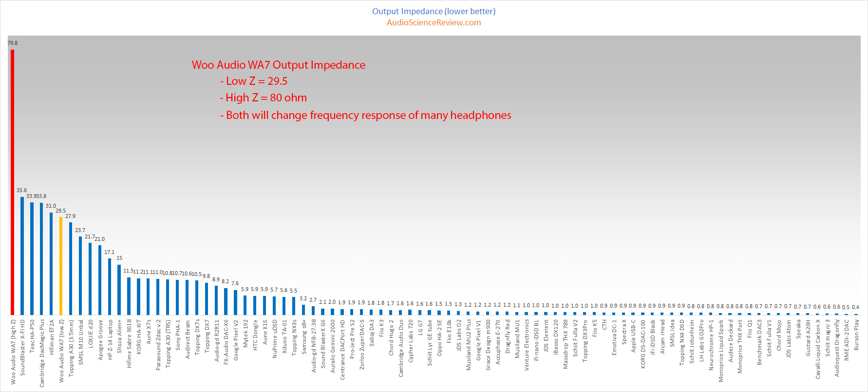Screen dimensions: 868x392
Task: Select the AudioScienceReview.com subtitle
Action: click(434, 22)
